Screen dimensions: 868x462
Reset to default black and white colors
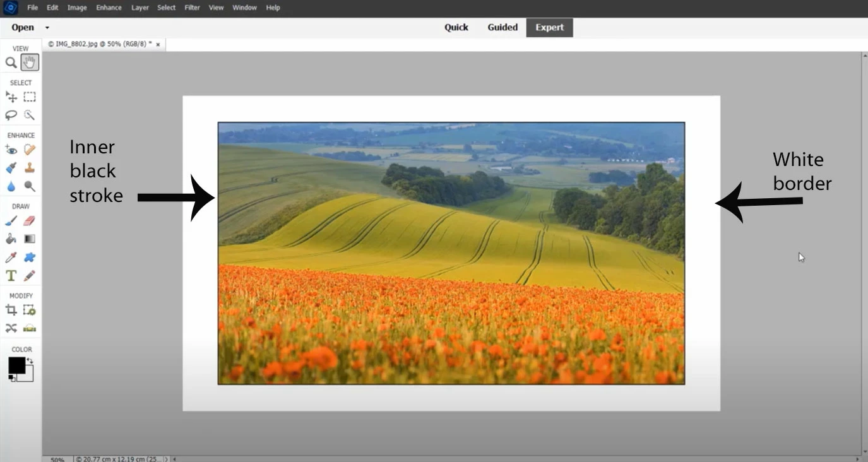click(x=11, y=377)
